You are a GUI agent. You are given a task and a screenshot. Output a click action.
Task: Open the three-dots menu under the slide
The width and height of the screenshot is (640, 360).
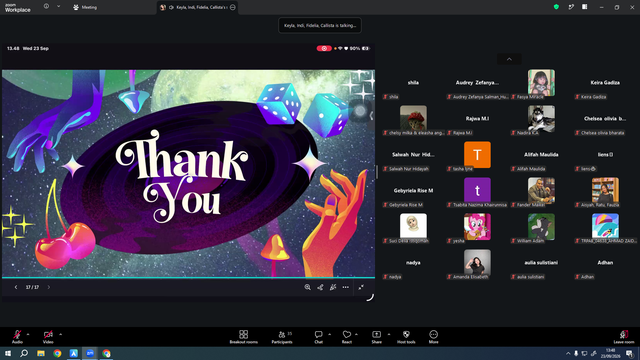pyautogui.click(x=346, y=287)
